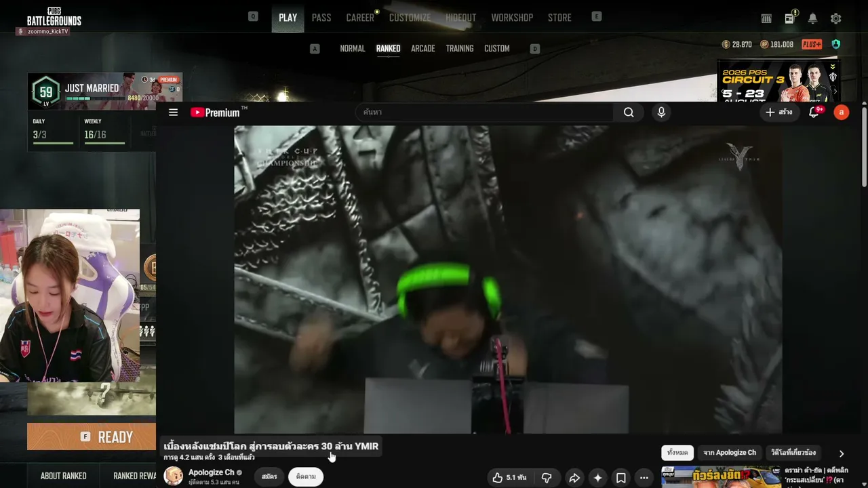Go to YouTube Premium home logo
This screenshot has width=868, height=488.
(x=216, y=113)
